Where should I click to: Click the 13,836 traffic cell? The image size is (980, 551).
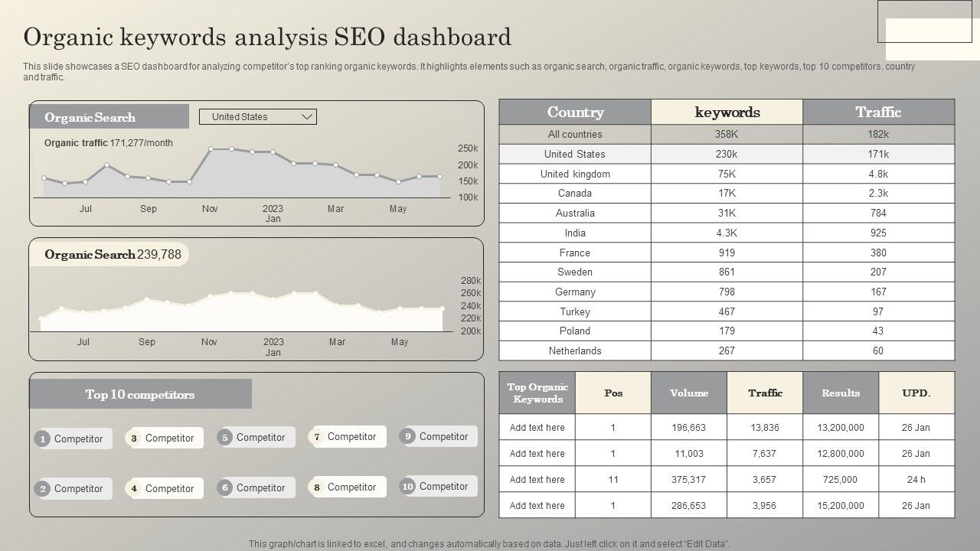point(765,428)
